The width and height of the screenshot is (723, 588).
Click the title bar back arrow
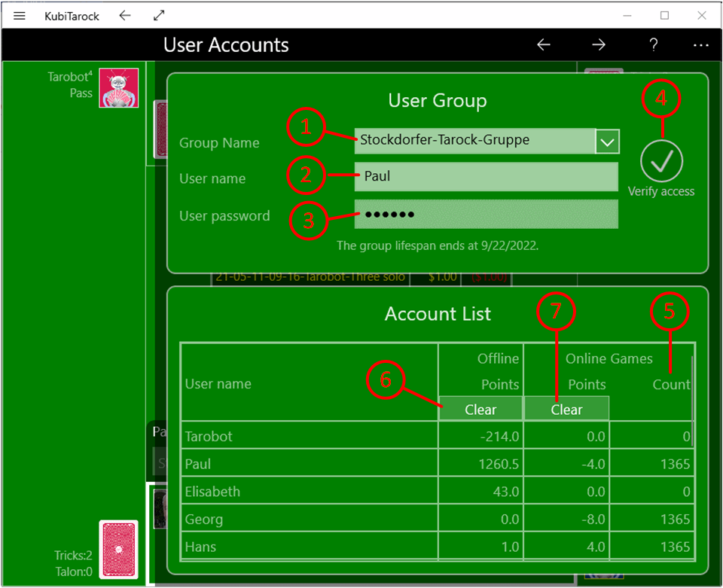pos(125,15)
